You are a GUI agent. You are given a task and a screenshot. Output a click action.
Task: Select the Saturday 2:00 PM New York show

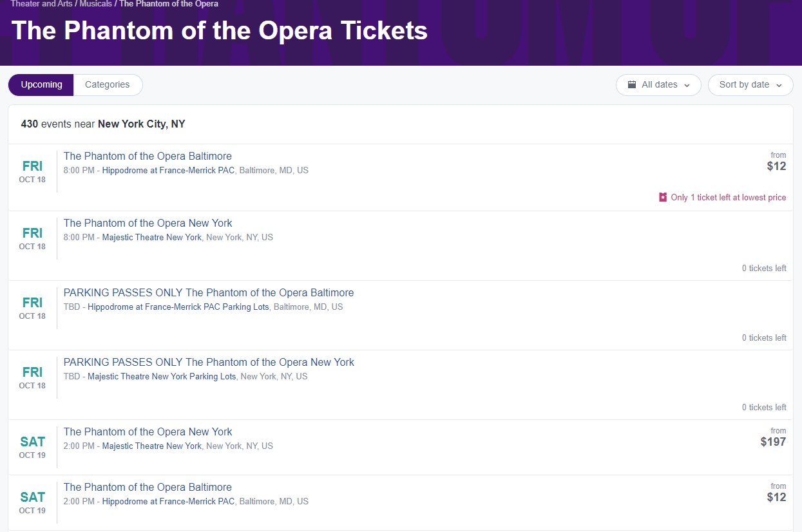(x=148, y=432)
